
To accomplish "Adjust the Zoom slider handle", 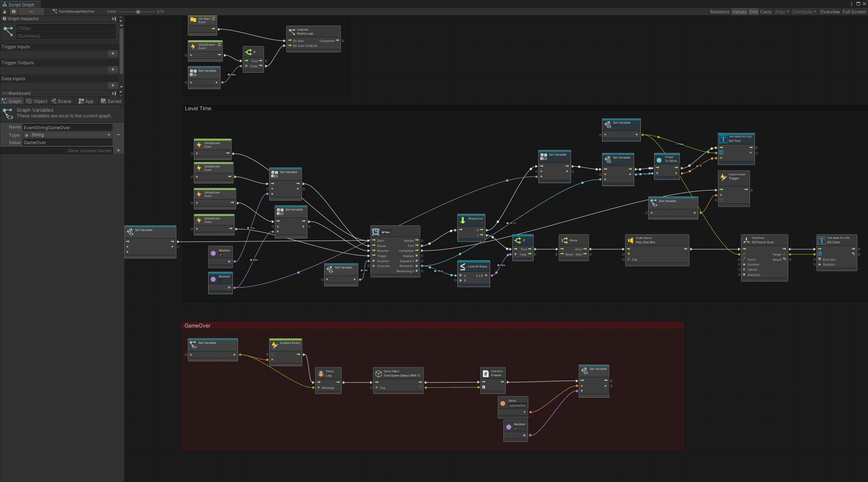I will [x=138, y=12].
